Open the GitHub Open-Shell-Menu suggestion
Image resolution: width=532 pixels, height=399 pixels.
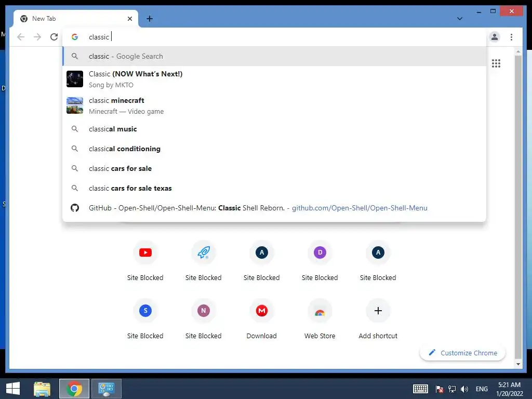click(x=274, y=208)
